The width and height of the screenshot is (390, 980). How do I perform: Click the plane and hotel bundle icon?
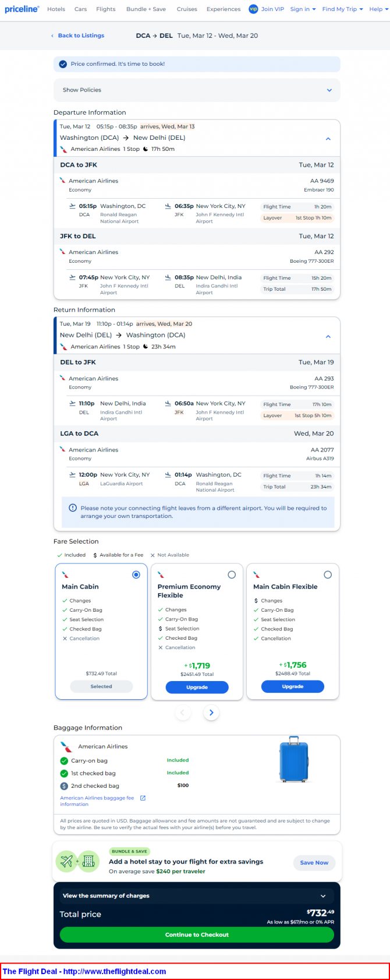point(77,861)
